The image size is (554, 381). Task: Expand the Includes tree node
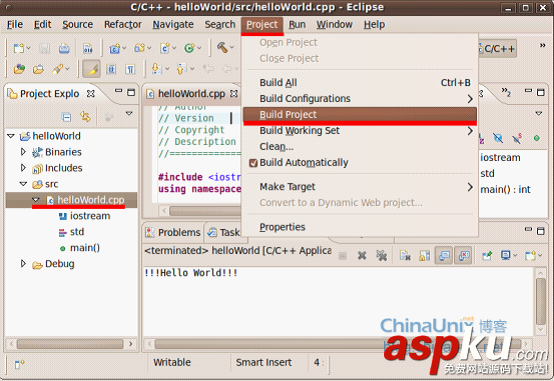23,168
